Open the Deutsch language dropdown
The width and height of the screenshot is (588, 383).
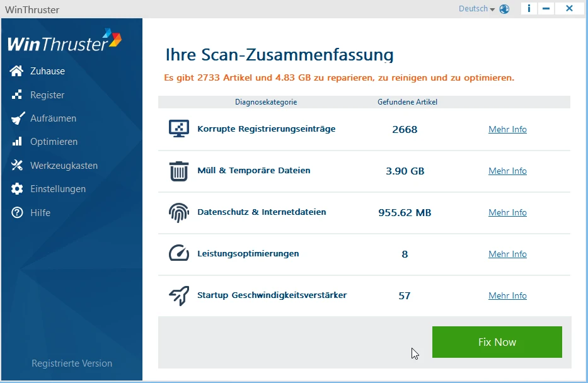(x=476, y=9)
